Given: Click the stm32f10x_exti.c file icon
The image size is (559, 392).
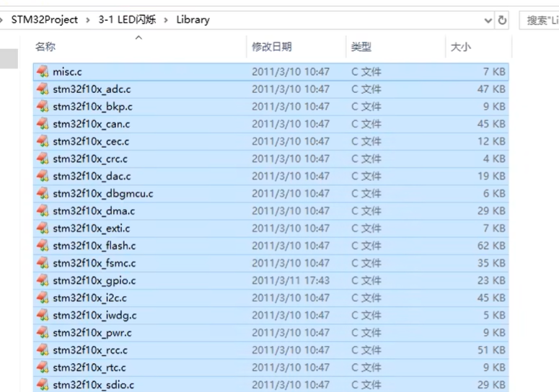Looking at the screenshot, I should (43, 228).
